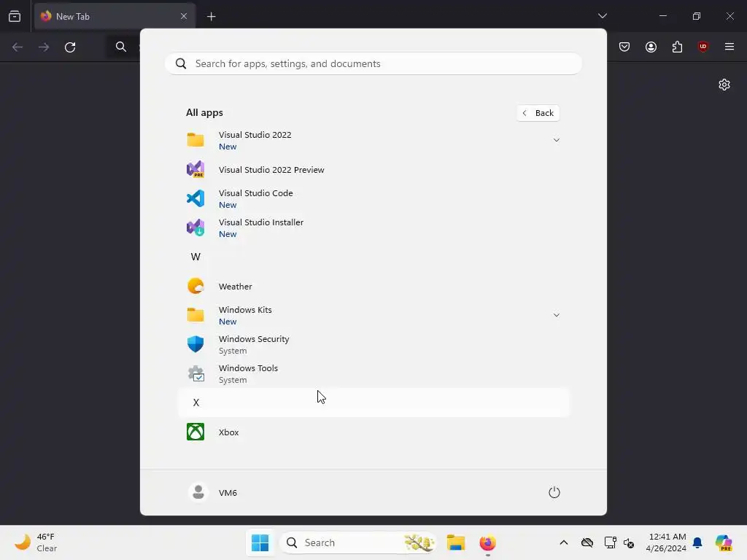Personalize new tab settings gear
Screen dimensions: 747x560
click(724, 85)
